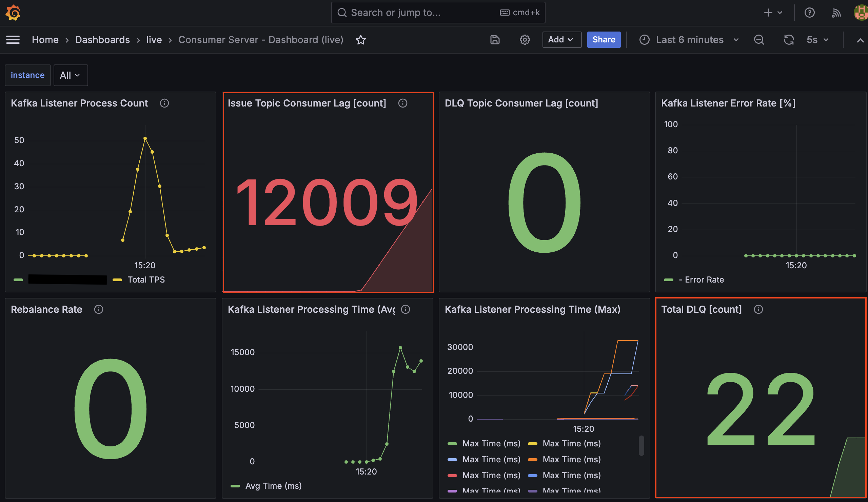Screen dimensions: 868x502
Task: Click the zoom out time range icon
Action: click(759, 40)
